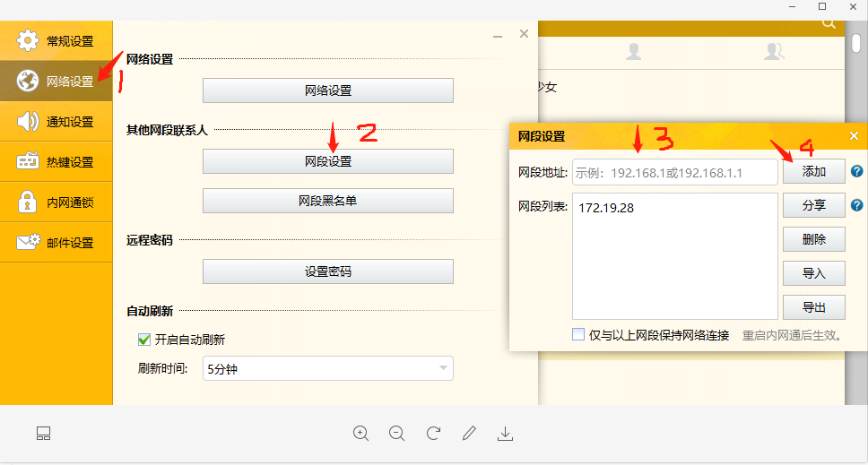The width and height of the screenshot is (868, 465).
Task: Click the 分享 button
Action: pos(814,205)
